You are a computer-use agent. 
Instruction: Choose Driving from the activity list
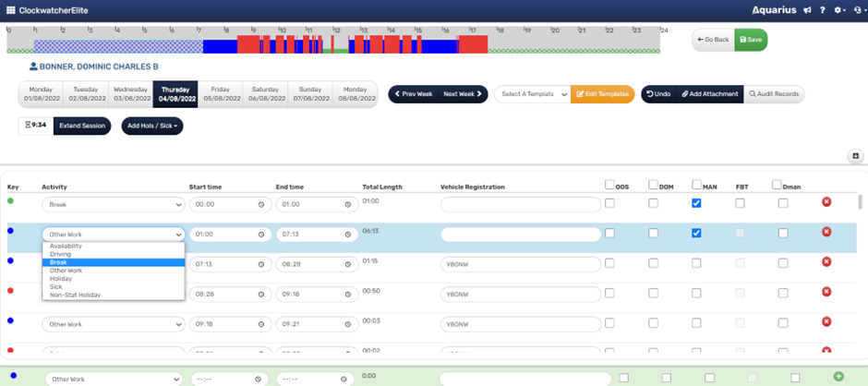click(x=60, y=254)
